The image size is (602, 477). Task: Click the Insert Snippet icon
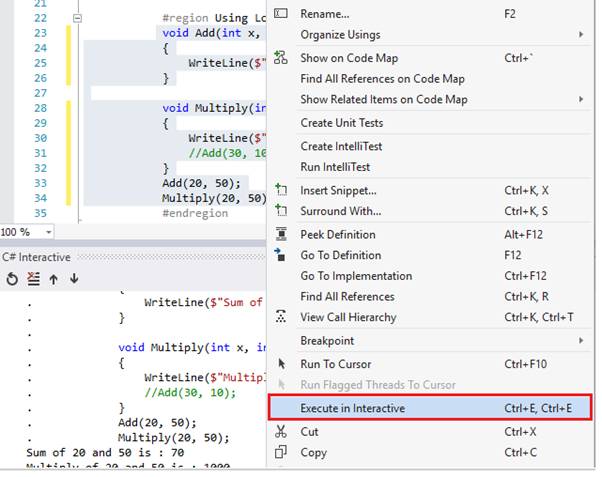point(280,190)
